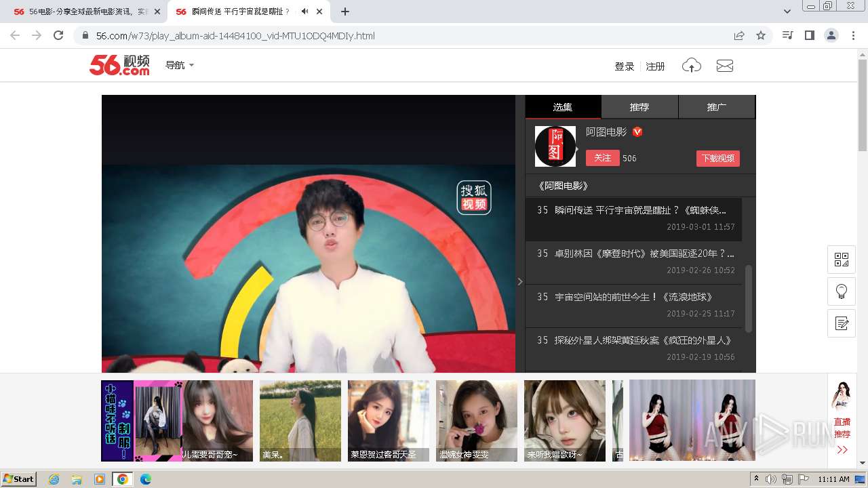Open the envelope messages icon

(x=725, y=66)
